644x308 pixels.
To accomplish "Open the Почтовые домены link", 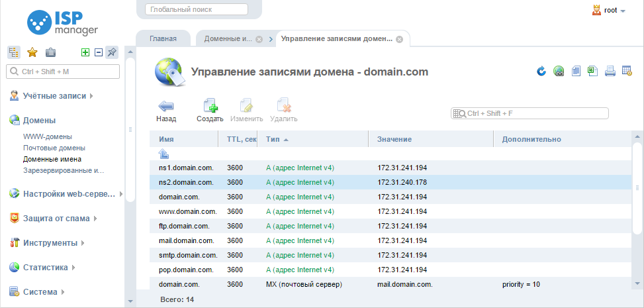I will point(54,148).
